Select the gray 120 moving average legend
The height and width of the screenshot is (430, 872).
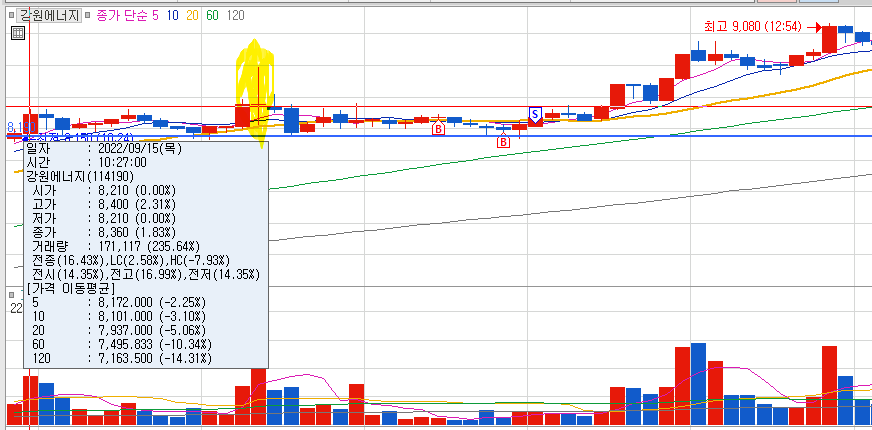tap(235, 16)
